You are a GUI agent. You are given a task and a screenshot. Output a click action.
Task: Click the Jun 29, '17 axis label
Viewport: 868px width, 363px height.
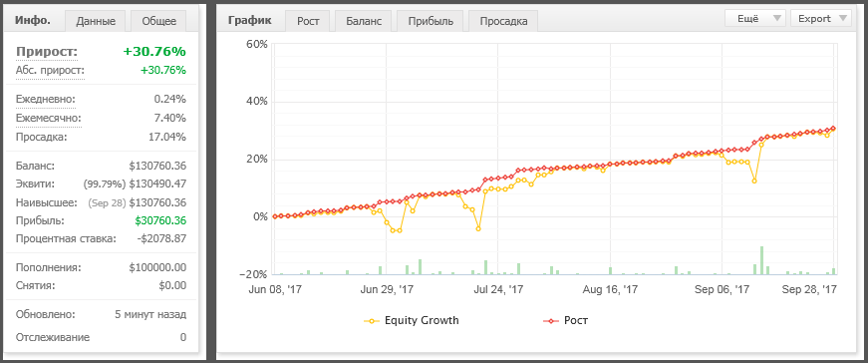(x=387, y=290)
